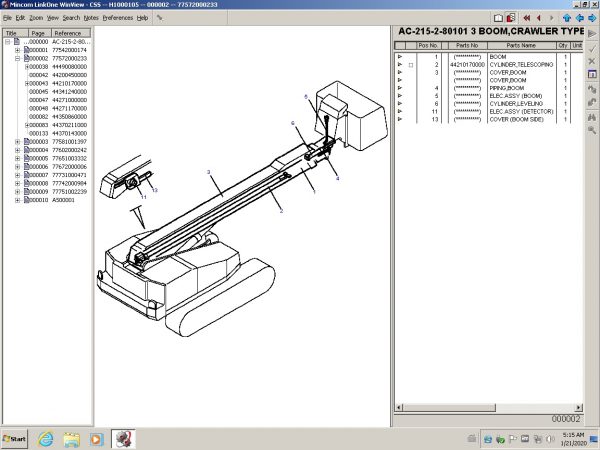Viewport: 600px width, 450px height.
Task: Click the blue up arrow navigation icon
Action: (x=567, y=18)
